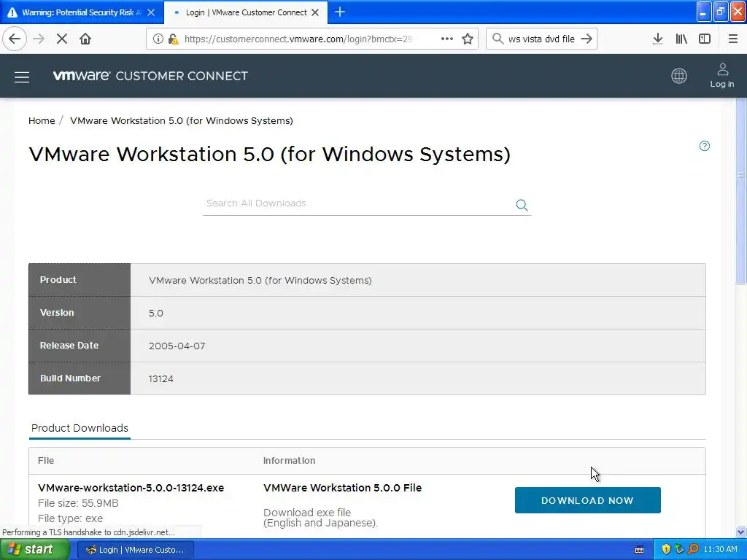The width and height of the screenshot is (747, 560).
Task: Click the scrollbar down arrow
Action: coord(741,532)
